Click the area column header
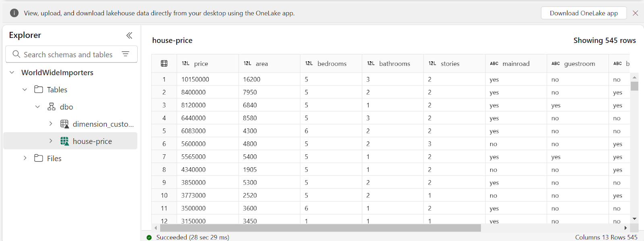The width and height of the screenshot is (644, 241). click(x=269, y=63)
